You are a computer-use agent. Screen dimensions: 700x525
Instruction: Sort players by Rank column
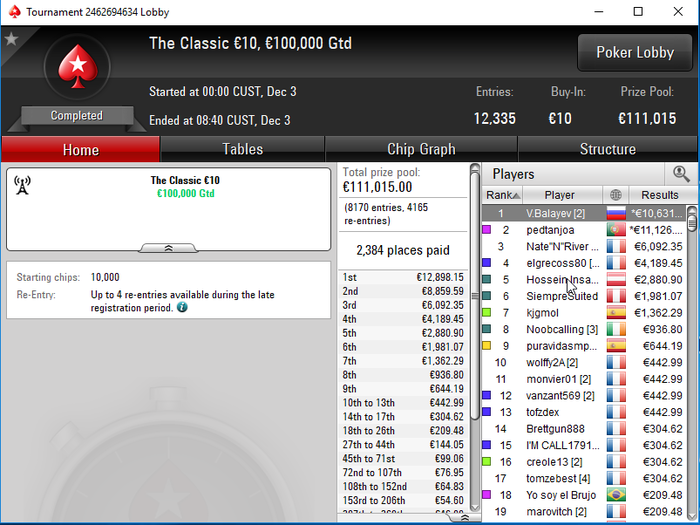[502, 195]
